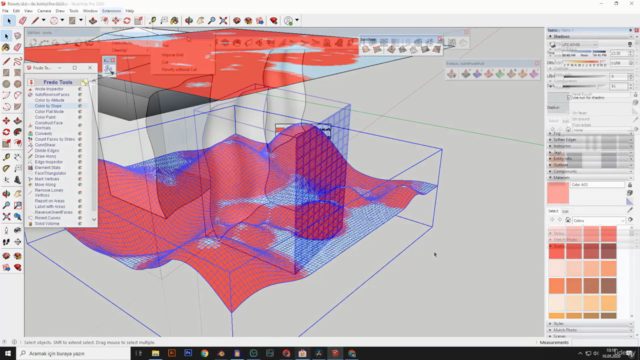Viewport: 640px width, 360px height.
Task: Open the Colors material library dropdown
Action: point(599,220)
